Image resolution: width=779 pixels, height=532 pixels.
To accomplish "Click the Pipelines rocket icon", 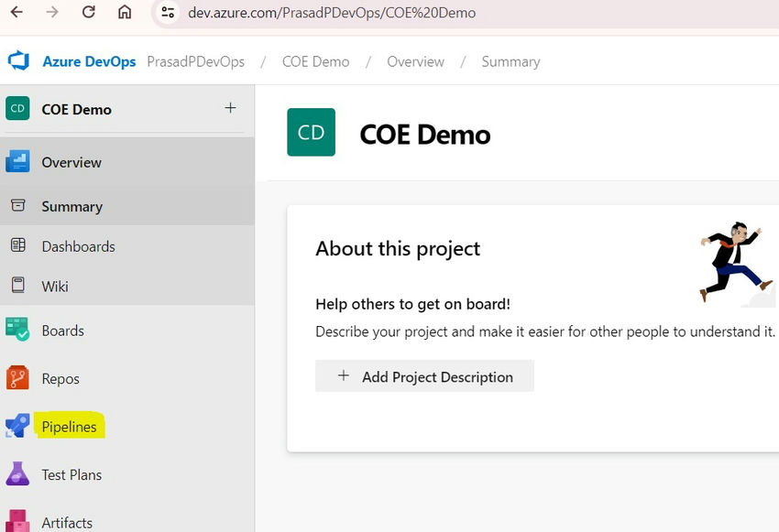I will [18, 427].
